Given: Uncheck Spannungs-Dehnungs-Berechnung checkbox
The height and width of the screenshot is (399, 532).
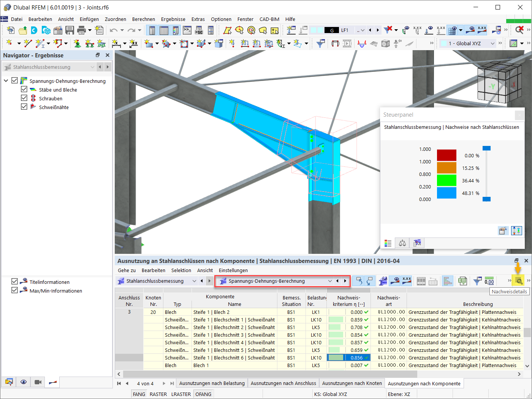Looking at the screenshot, I should click(x=15, y=81).
